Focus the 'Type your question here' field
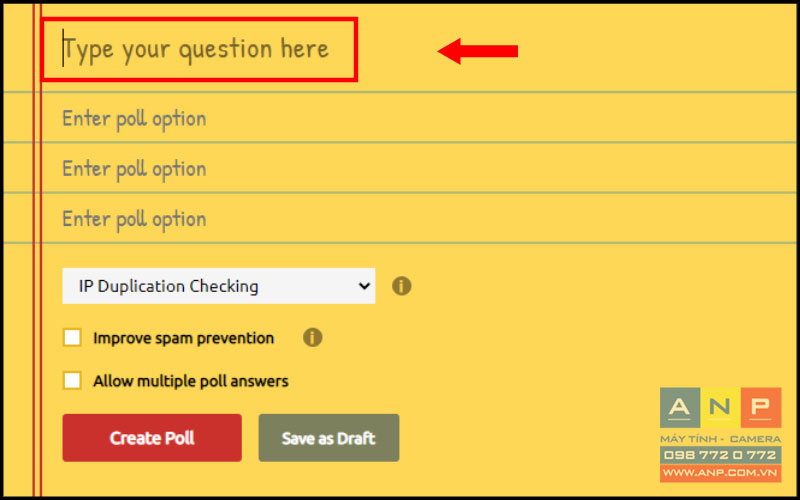The height and width of the screenshot is (500, 800). 199,49
